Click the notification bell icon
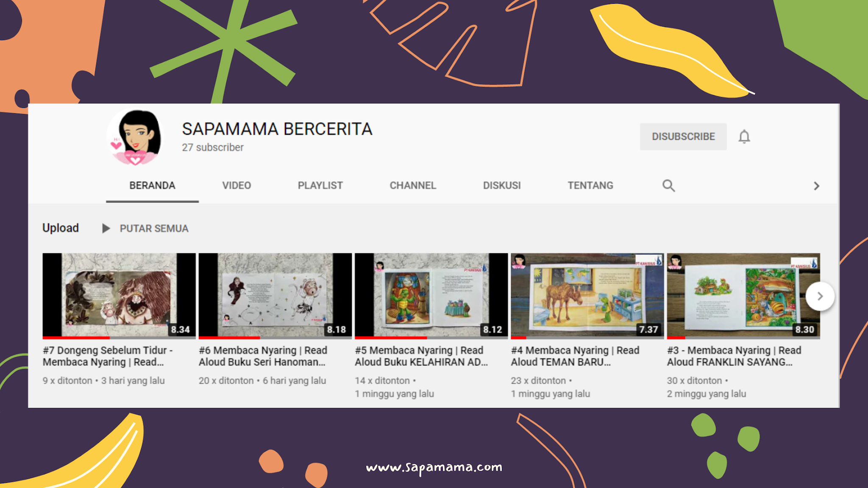 [x=744, y=137]
